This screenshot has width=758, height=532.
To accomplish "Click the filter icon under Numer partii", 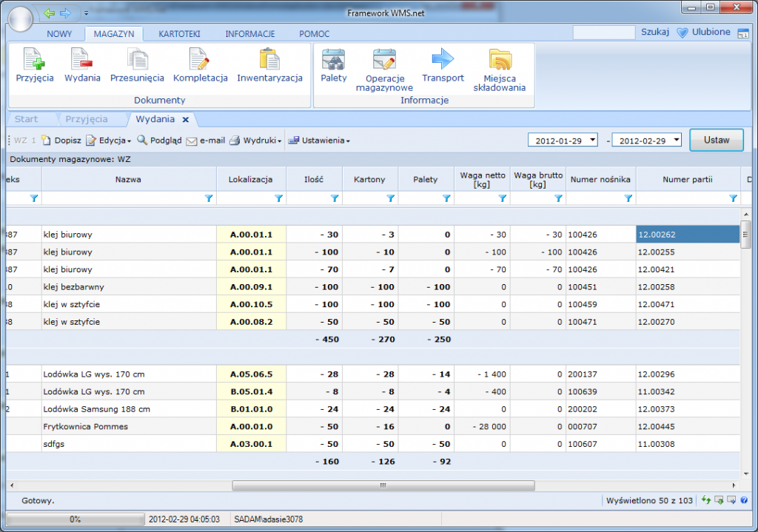I will tap(734, 198).
